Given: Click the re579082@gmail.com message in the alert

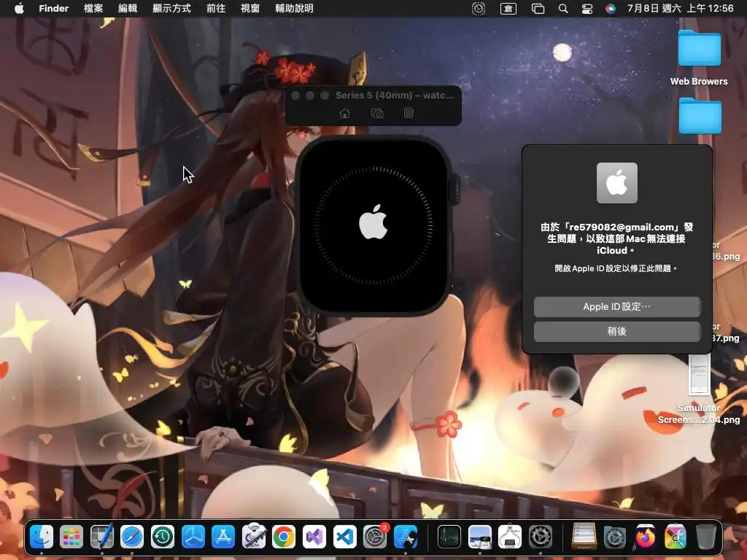Looking at the screenshot, I should point(617,238).
